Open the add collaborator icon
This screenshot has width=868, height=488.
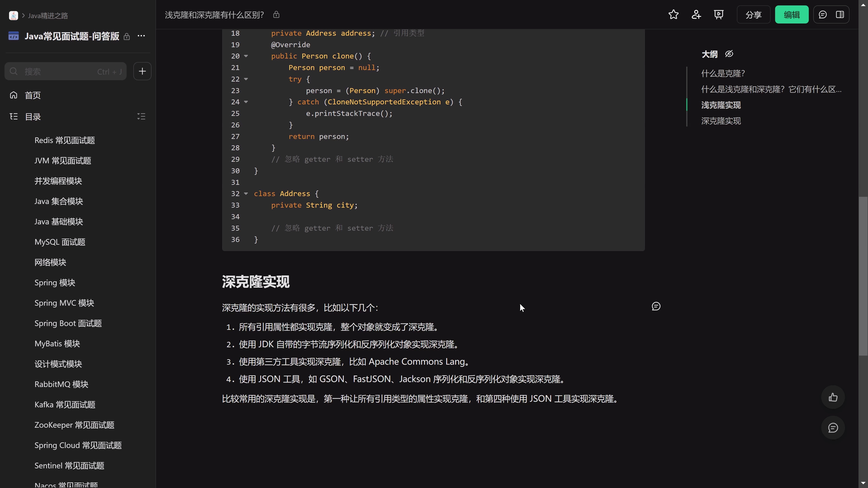696,14
